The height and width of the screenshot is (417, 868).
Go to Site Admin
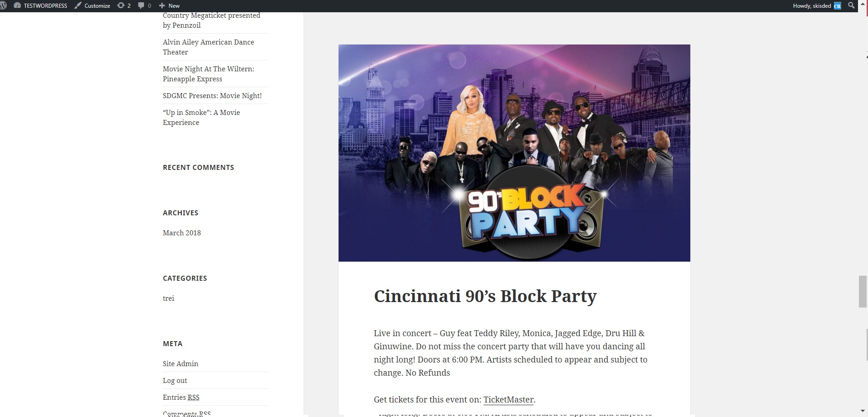pyautogui.click(x=180, y=363)
